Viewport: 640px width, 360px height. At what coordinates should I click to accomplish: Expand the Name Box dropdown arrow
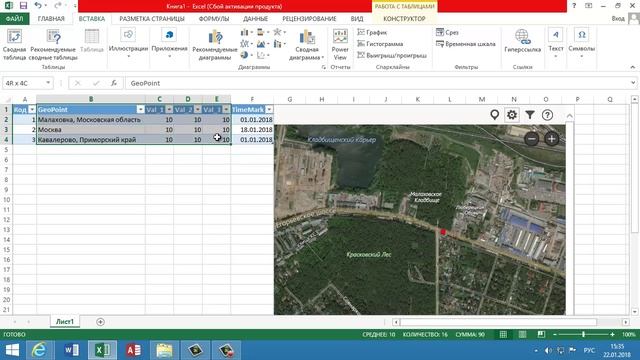click(x=48, y=83)
